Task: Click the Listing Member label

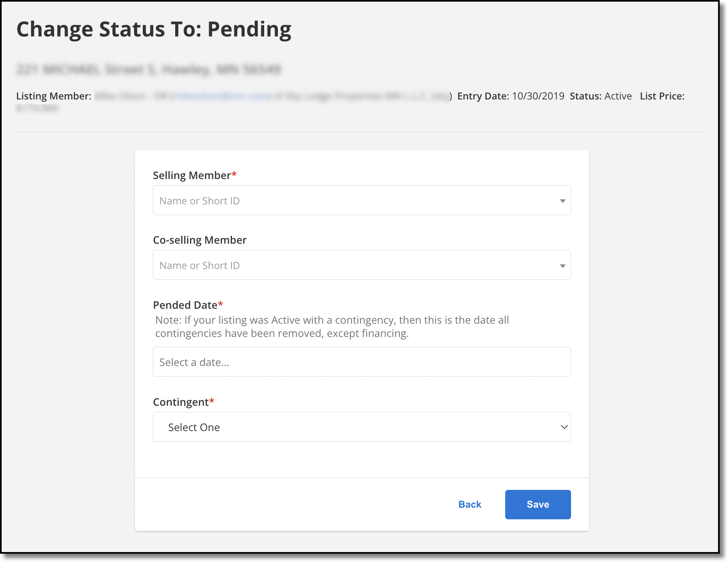Action: point(54,96)
